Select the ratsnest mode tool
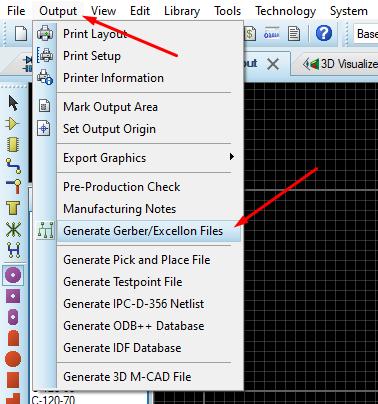Viewport: 378px width, 404px height. (x=13, y=229)
